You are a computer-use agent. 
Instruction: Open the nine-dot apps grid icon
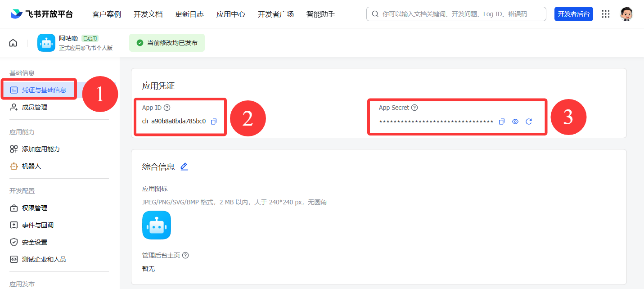click(606, 14)
